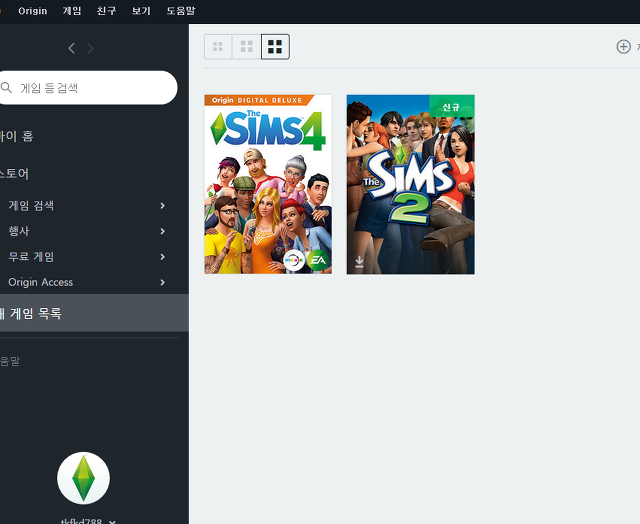Viewport: 640px width, 524px height.
Task: Expand 게임 검색 chevron
Action: [163, 206]
